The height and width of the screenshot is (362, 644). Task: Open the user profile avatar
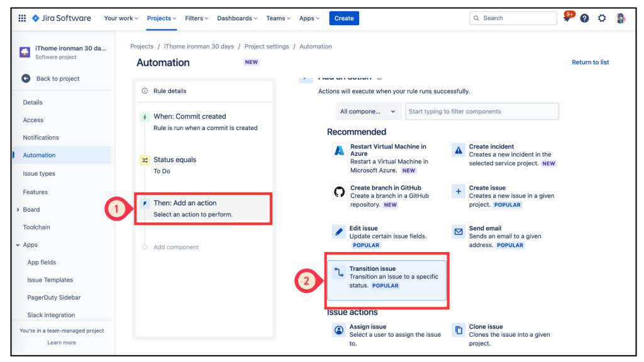click(621, 18)
